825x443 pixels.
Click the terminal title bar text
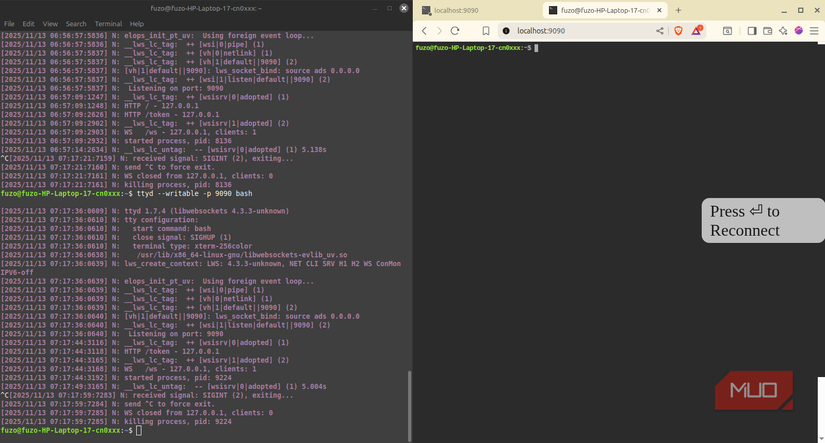click(x=206, y=8)
